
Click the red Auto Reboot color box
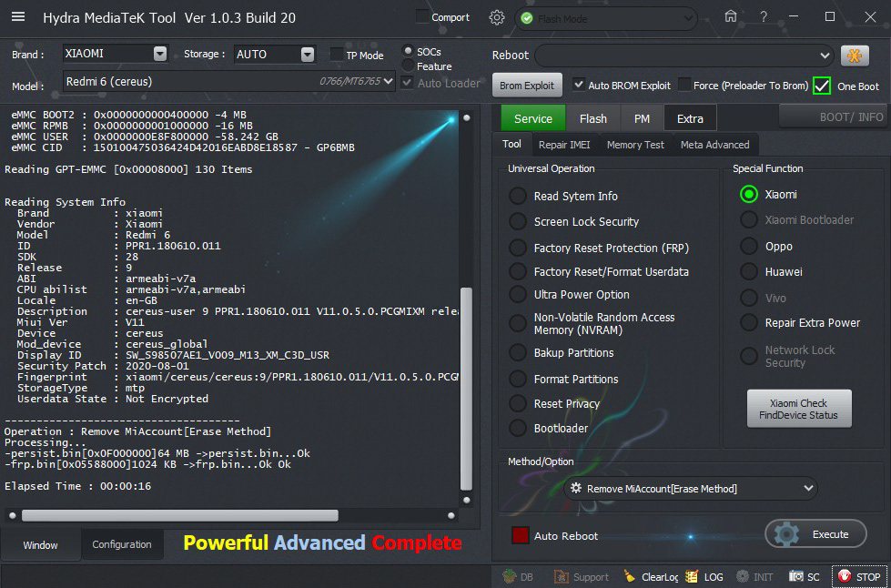(520, 535)
